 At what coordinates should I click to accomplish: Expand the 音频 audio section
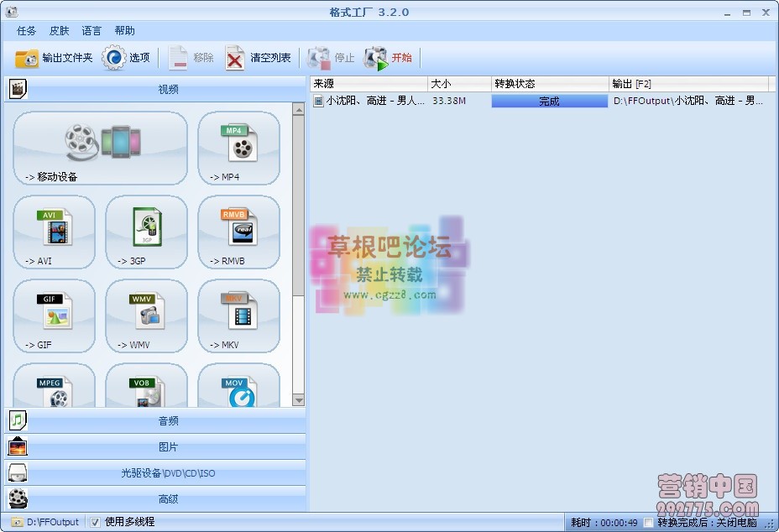point(168,421)
